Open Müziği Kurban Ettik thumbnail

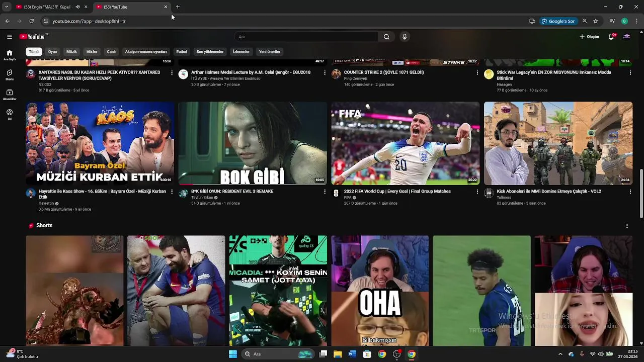coord(100,143)
